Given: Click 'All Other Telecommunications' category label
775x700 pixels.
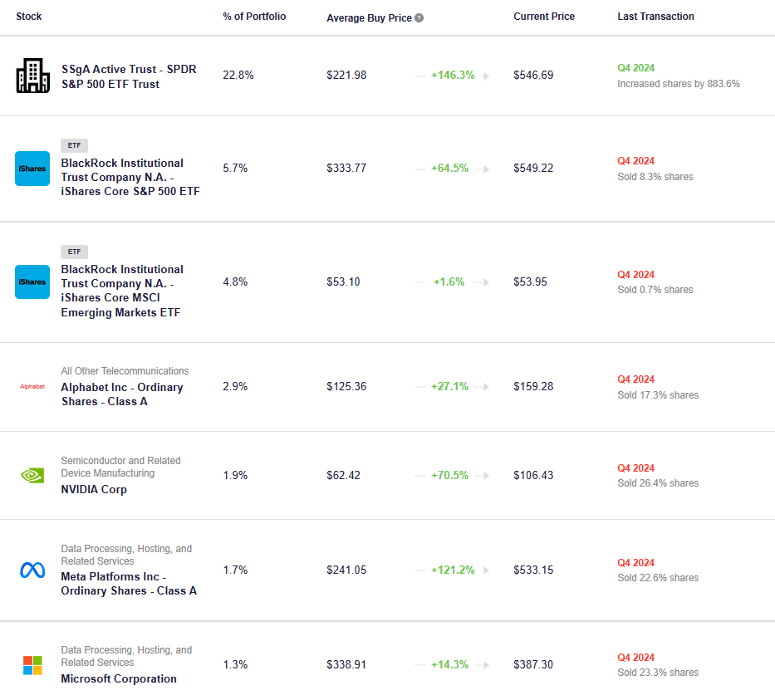Looking at the screenshot, I should tap(125, 371).
